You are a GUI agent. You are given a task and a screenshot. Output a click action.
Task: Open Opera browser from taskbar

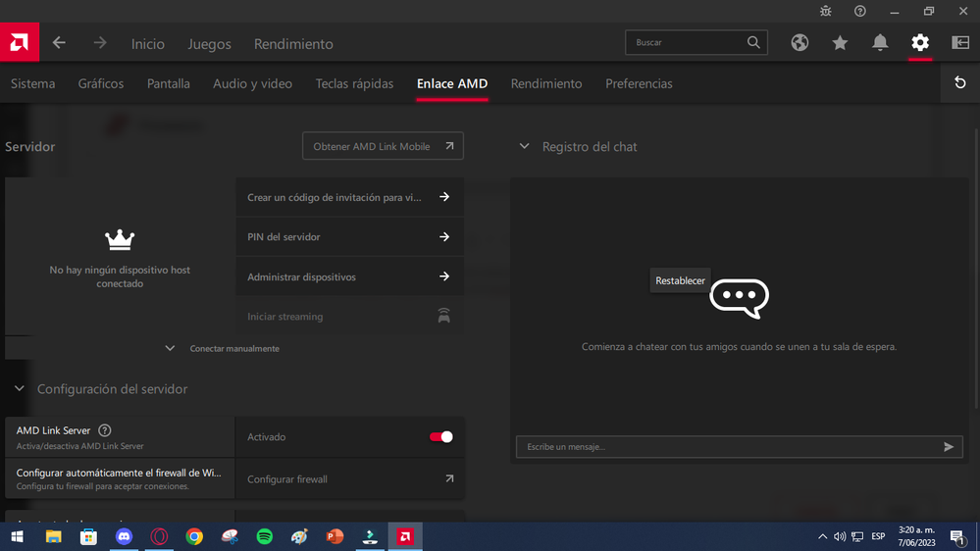click(159, 536)
